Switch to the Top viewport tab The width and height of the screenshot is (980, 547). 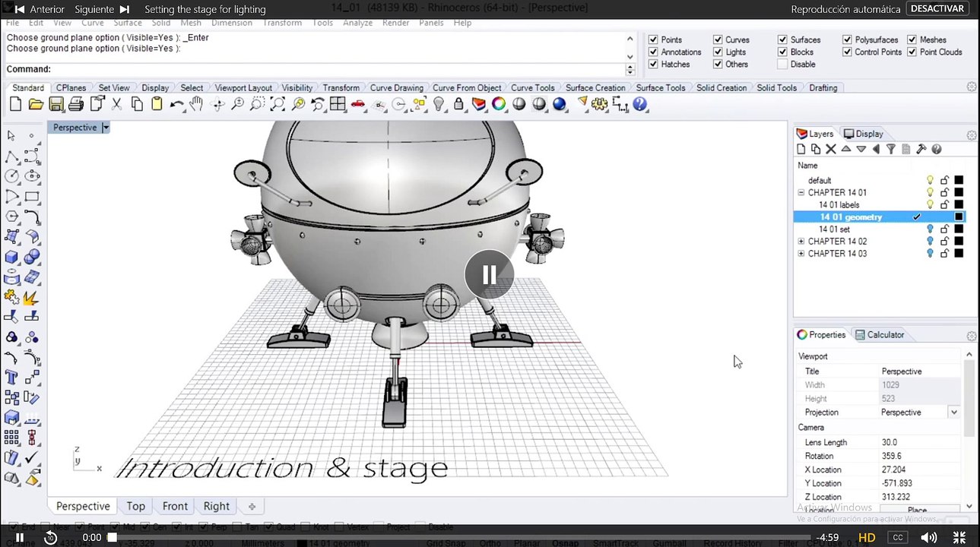click(135, 506)
